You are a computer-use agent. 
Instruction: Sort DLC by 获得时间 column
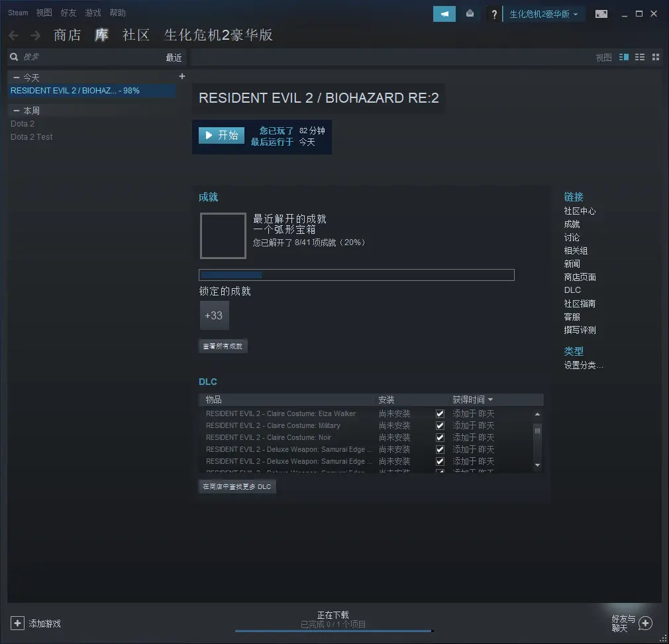coord(472,400)
